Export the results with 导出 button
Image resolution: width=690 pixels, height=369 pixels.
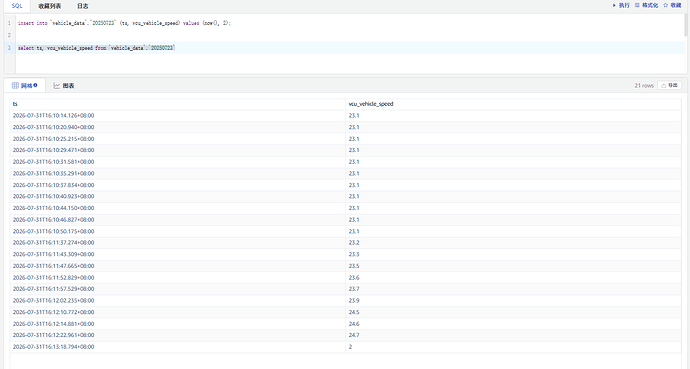click(x=669, y=85)
